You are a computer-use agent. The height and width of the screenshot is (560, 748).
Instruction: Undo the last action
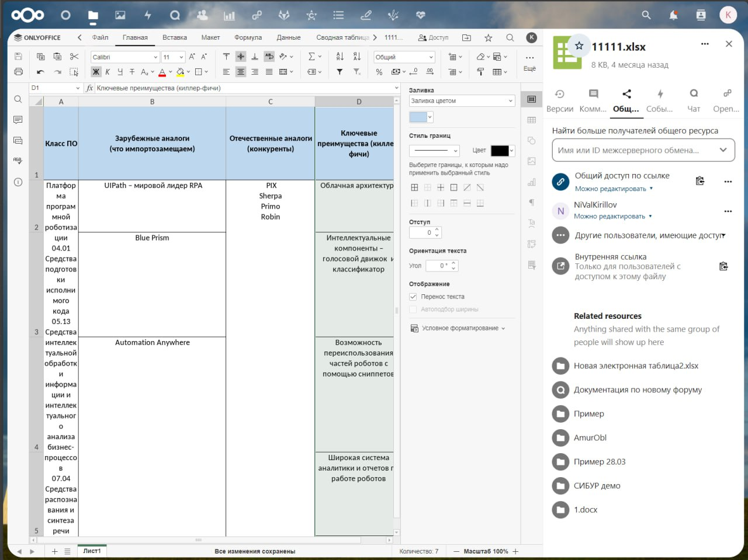40,72
